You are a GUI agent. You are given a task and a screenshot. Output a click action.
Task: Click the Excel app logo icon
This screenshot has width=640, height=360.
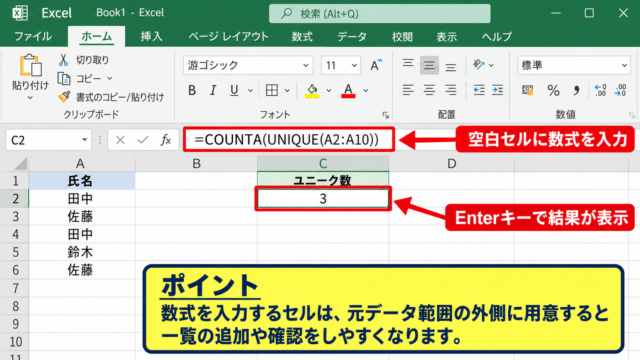pos(20,13)
